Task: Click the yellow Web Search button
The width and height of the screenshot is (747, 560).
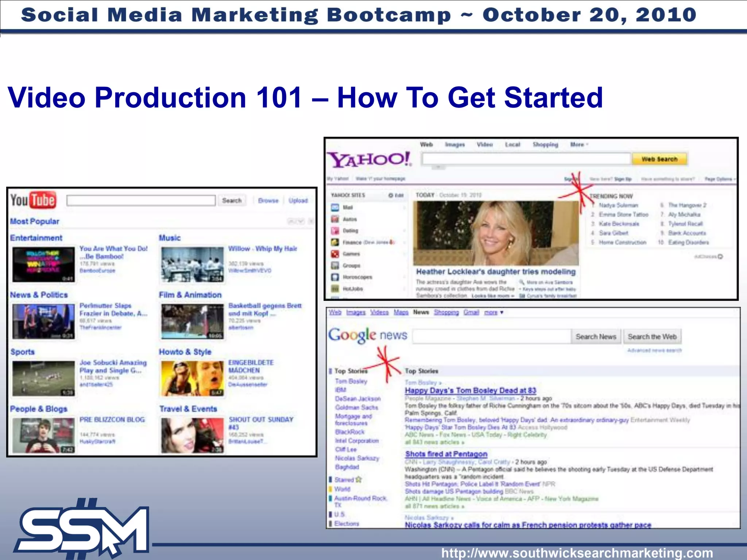Action: [x=659, y=159]
